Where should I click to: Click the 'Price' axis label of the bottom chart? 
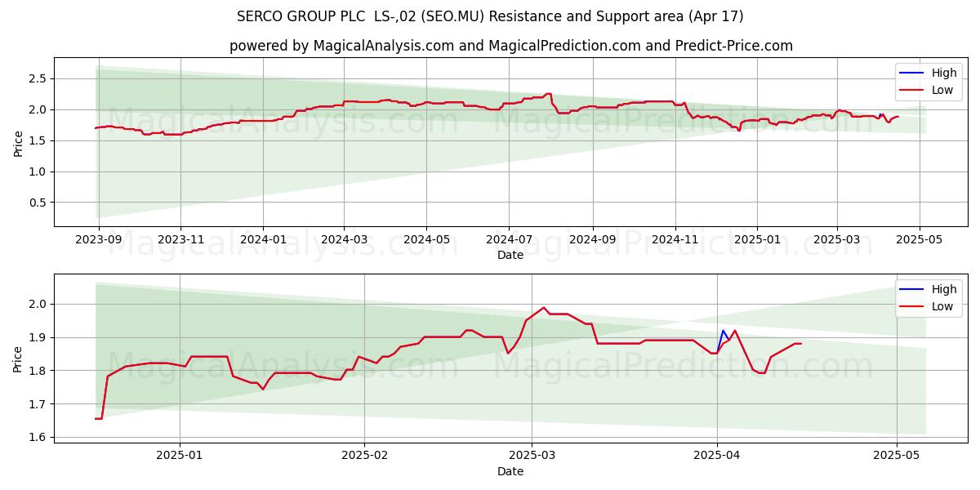[18, 359]
